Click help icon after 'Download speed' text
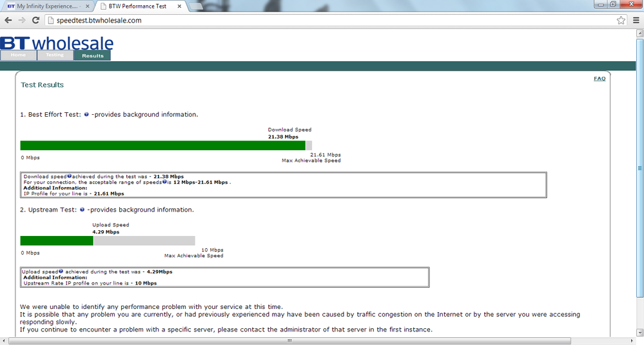The width and height of the screenshot is (644, 345). coord(70,176)
